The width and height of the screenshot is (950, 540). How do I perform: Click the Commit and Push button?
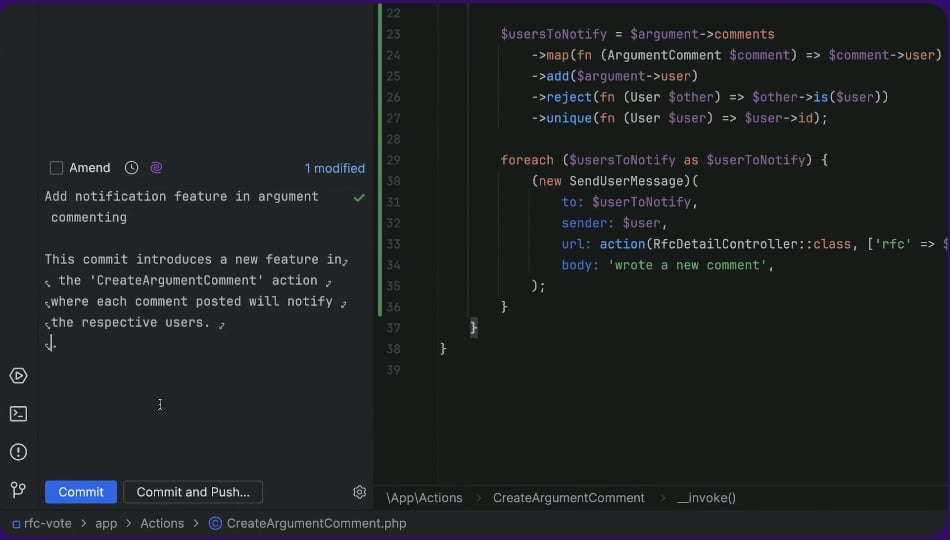tap(193, 492)
